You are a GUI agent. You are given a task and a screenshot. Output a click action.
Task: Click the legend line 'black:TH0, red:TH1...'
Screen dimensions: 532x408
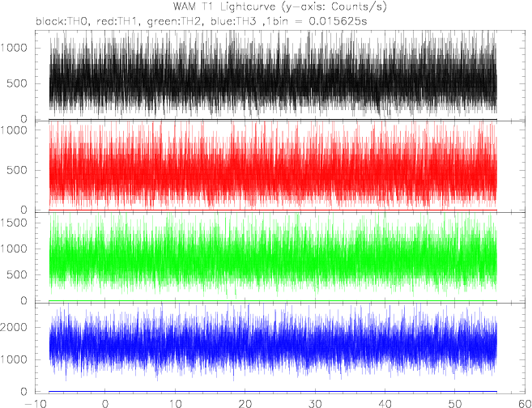coord(201,22)
